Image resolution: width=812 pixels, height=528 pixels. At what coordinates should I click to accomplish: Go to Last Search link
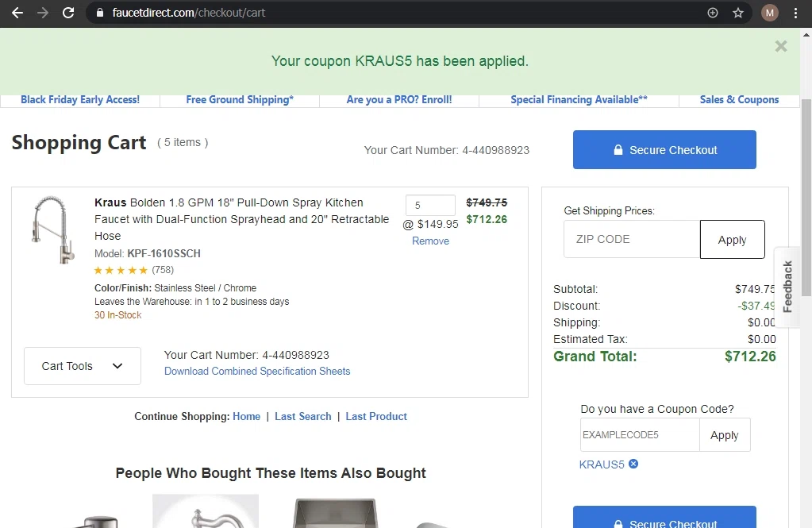tap(303, 416)
